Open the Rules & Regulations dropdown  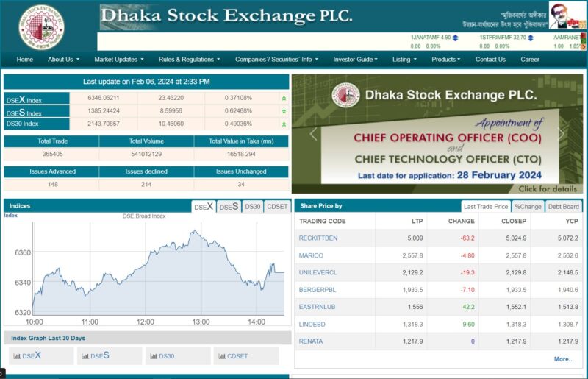click(x=189, y=60)
